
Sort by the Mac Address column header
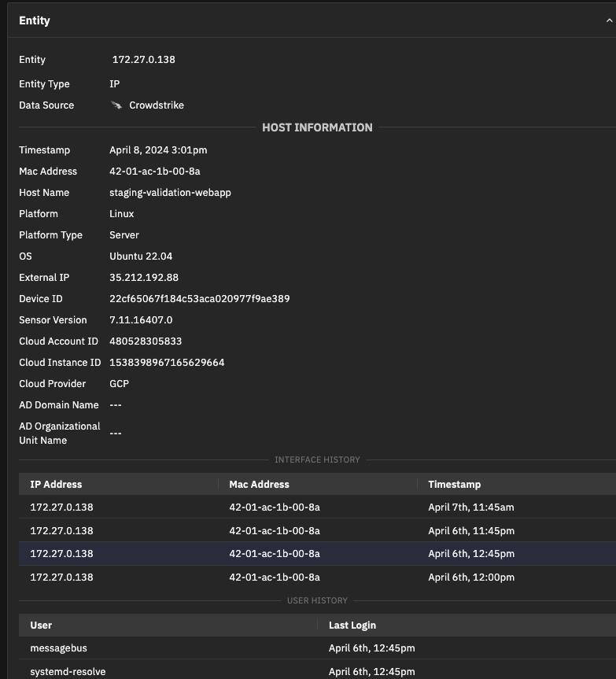click(x=259, y=485)
